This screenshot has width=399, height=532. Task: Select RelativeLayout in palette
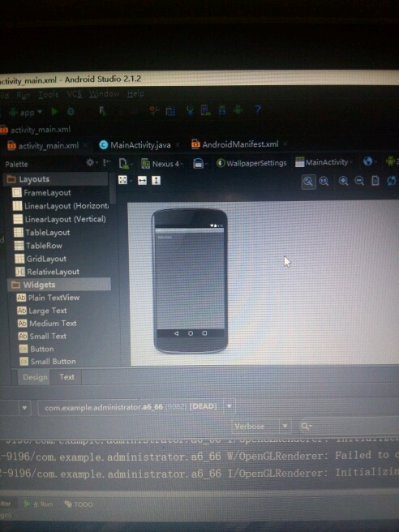point(48,272)
